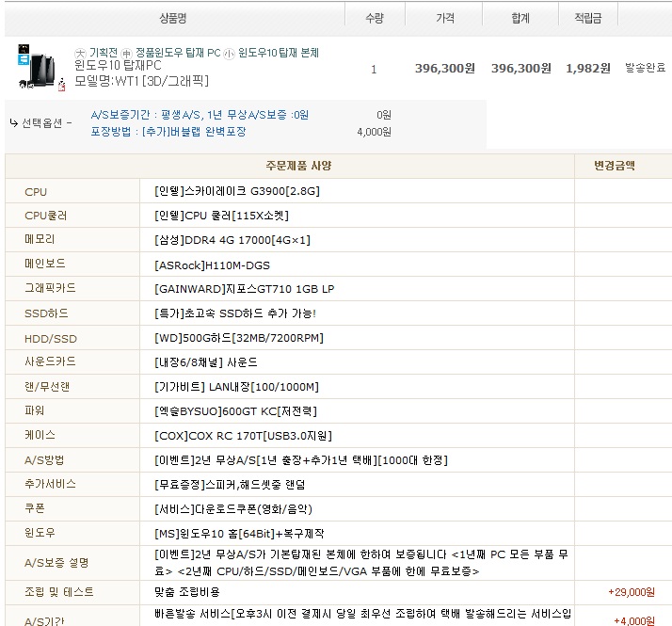Click the 수량 column header
This screenshot has width=672, height=626.
click(375, 18)
